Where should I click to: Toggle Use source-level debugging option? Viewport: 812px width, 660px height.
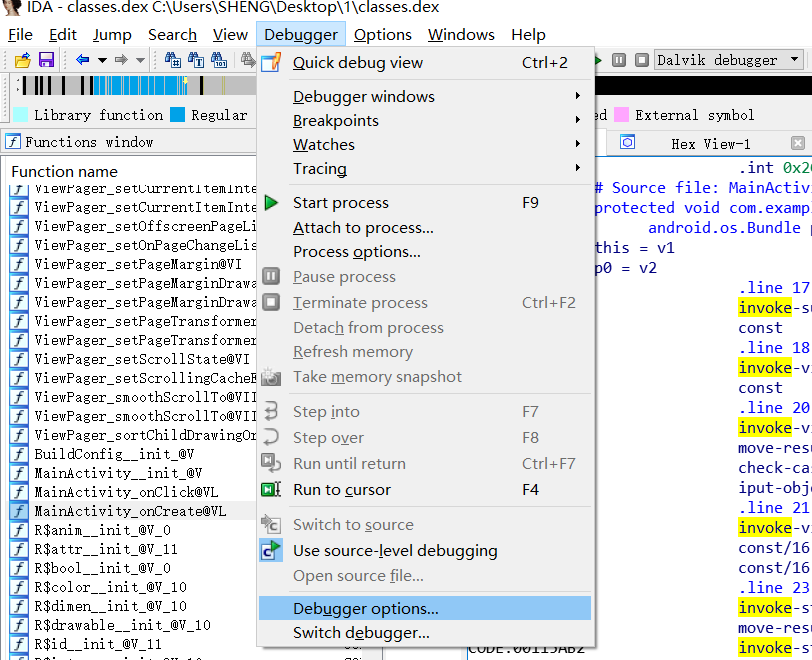coord(426,551)
